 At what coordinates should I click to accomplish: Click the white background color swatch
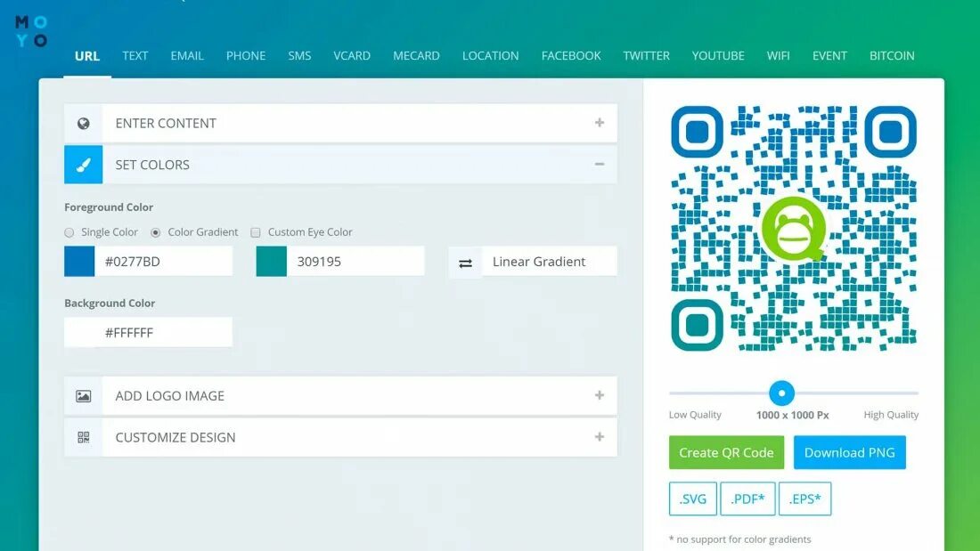(79, 332)
